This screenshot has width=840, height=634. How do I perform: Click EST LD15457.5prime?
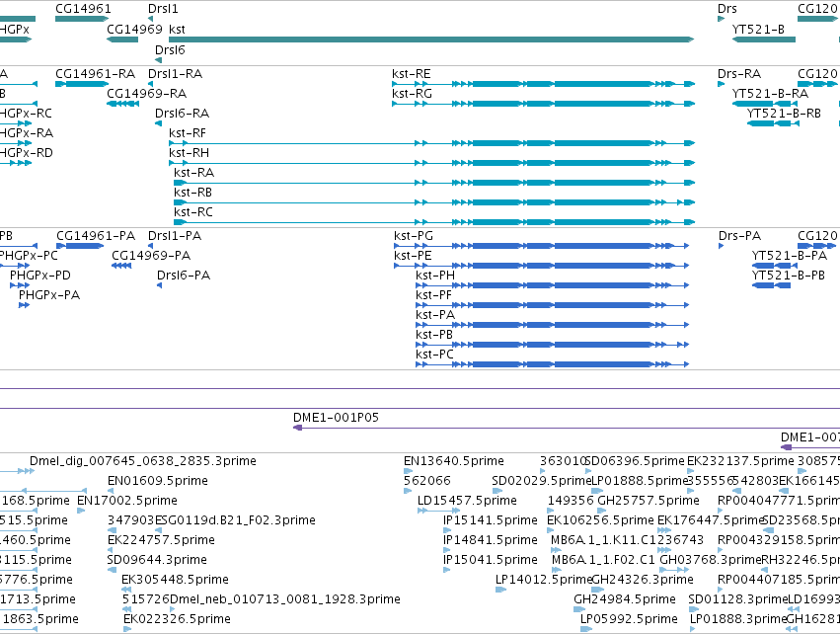(467, 501)
